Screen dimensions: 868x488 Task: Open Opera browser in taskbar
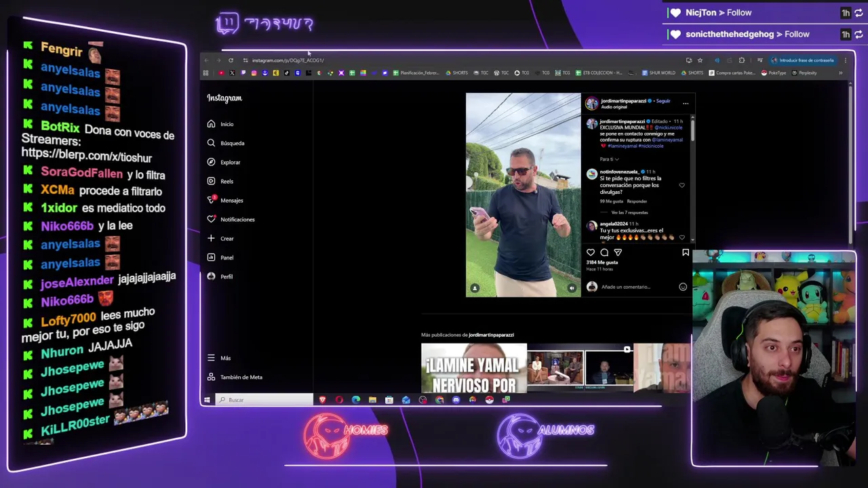(x=339, y=400)
